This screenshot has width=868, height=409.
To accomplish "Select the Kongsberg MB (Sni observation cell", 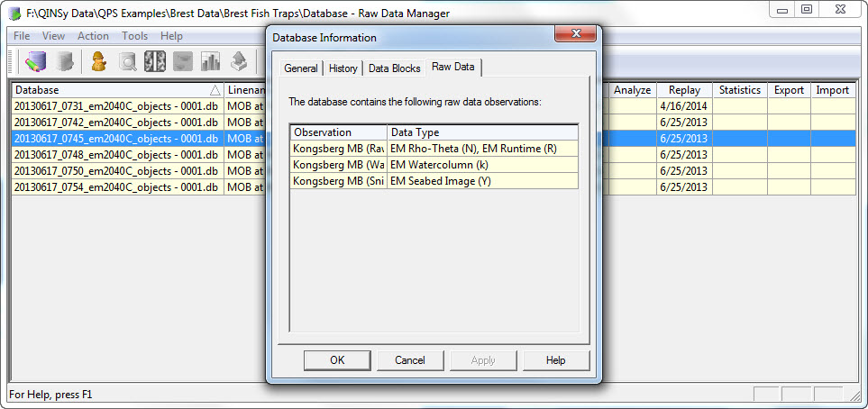I will point(338,181).
